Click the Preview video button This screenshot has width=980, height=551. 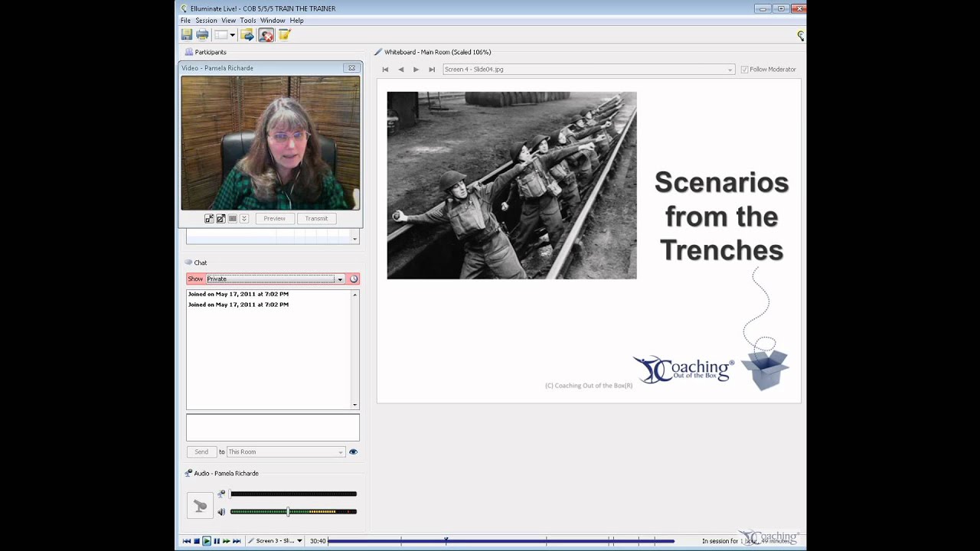[274, 219]
